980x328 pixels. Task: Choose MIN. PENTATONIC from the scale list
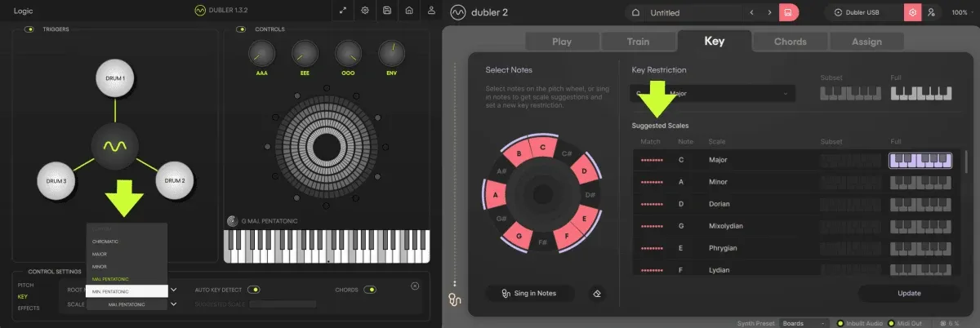pos(127,290)
